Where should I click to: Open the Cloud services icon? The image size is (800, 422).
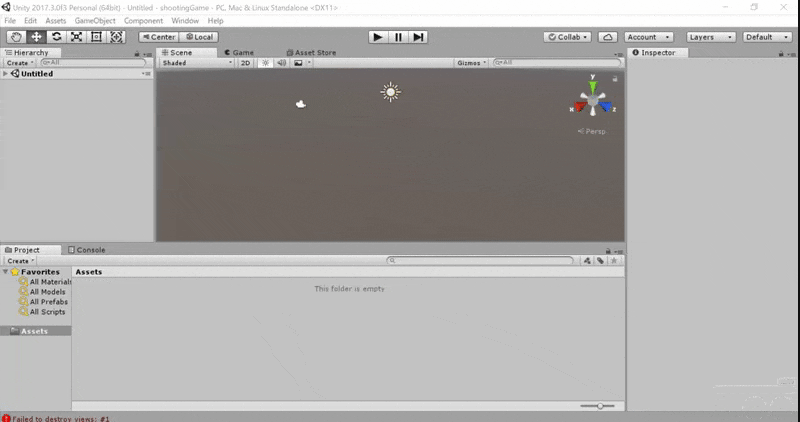point(608,37)
